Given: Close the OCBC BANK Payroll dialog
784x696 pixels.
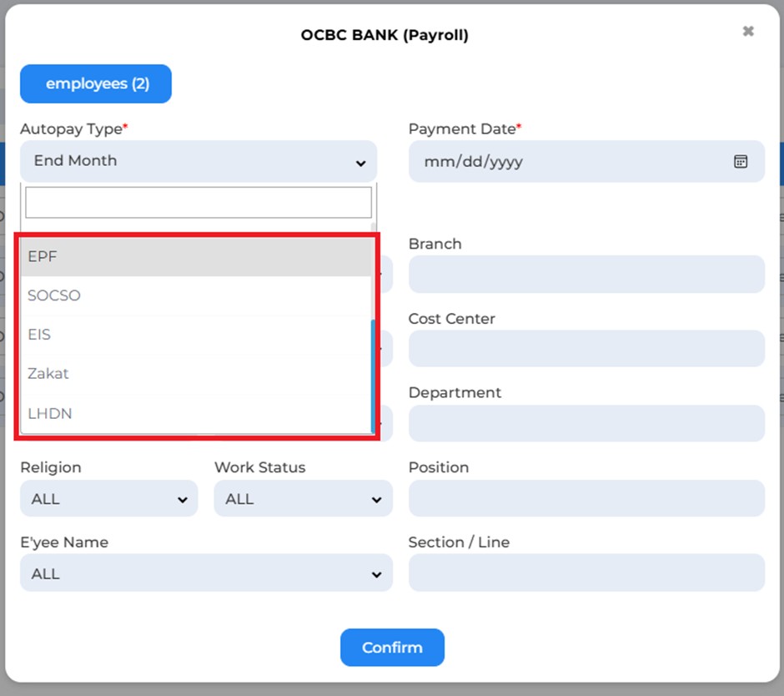Looking at the screenshot, I should click(x=748, y=31).
